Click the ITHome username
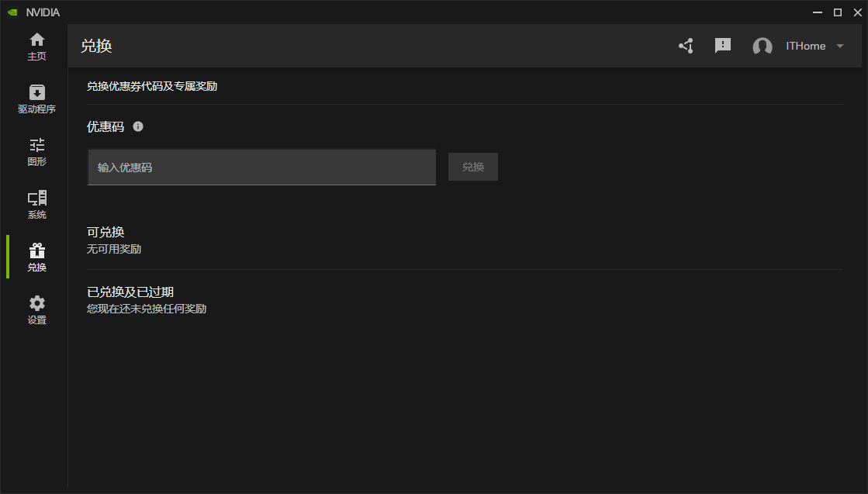Viewport: 868px width, 494px height. (x=805, y=47)
